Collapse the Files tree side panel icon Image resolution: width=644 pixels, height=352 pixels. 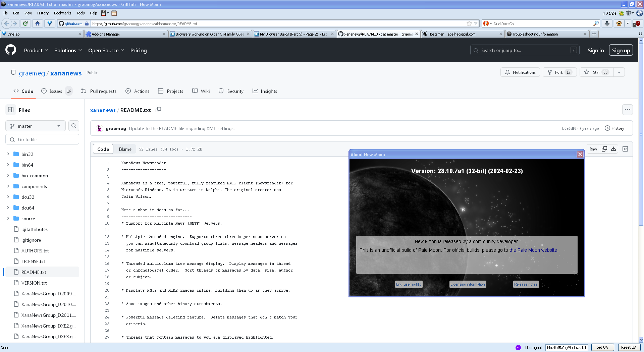11,110
